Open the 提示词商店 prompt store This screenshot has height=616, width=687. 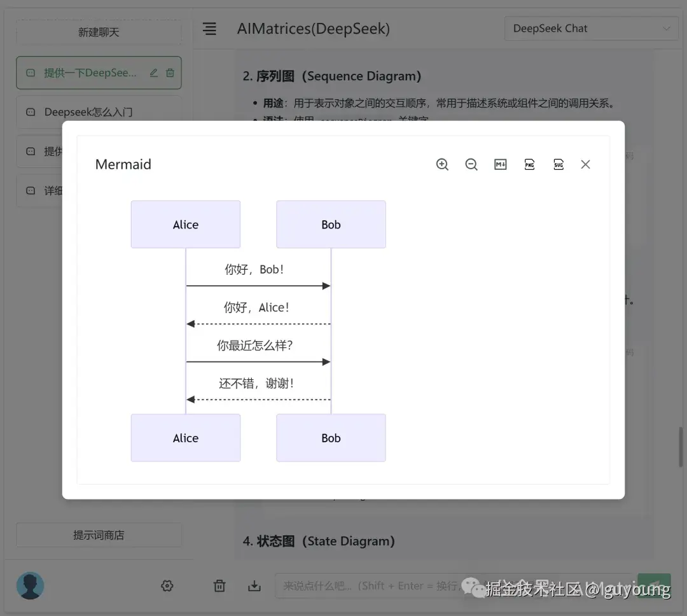(x=99, y=535)
